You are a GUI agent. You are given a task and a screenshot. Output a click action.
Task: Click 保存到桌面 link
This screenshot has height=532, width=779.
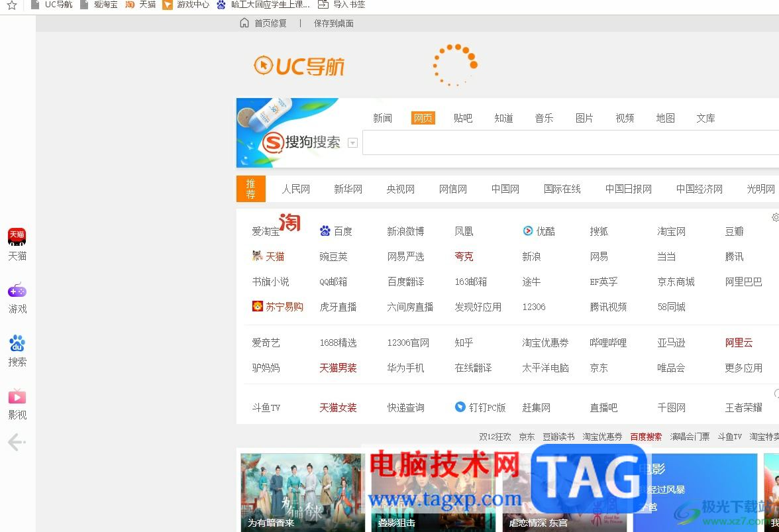tap(334, 23)
